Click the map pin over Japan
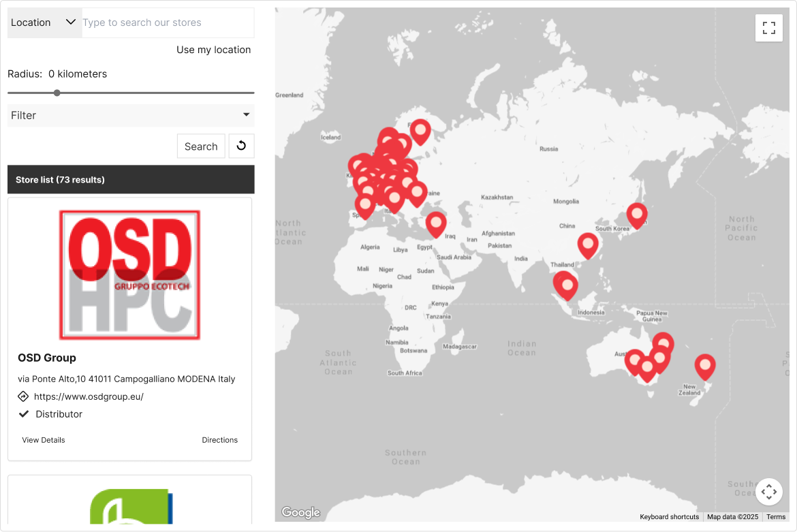Image resolution: width=797 pixels, height=532 pixels. (637, 215)
